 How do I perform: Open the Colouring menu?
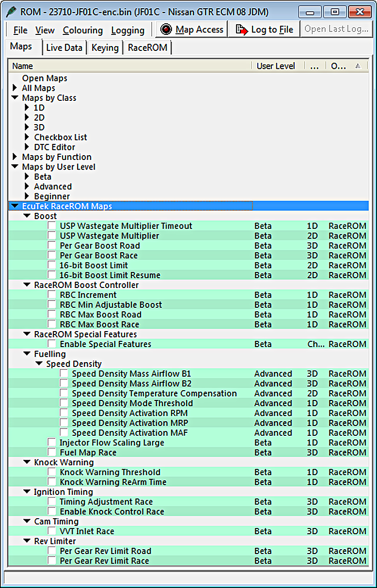click(82, 30)
